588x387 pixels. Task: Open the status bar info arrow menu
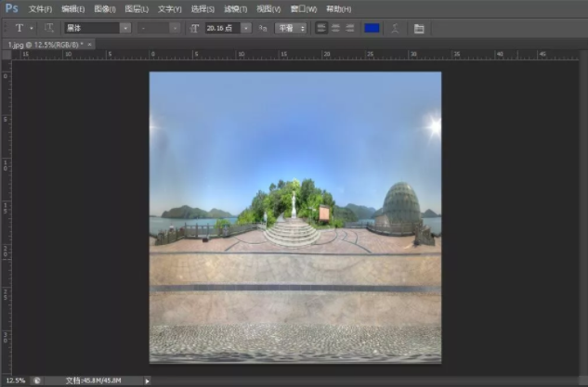[147, 381]
